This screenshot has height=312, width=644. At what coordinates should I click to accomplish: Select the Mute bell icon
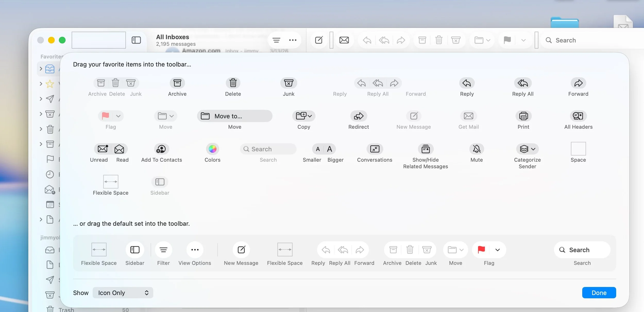(477, 149)
